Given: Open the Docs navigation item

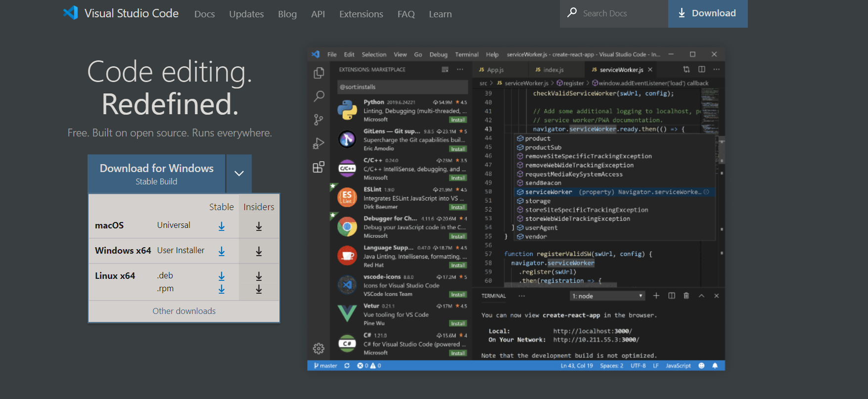Looking at the screenshot, I should 204,14.
